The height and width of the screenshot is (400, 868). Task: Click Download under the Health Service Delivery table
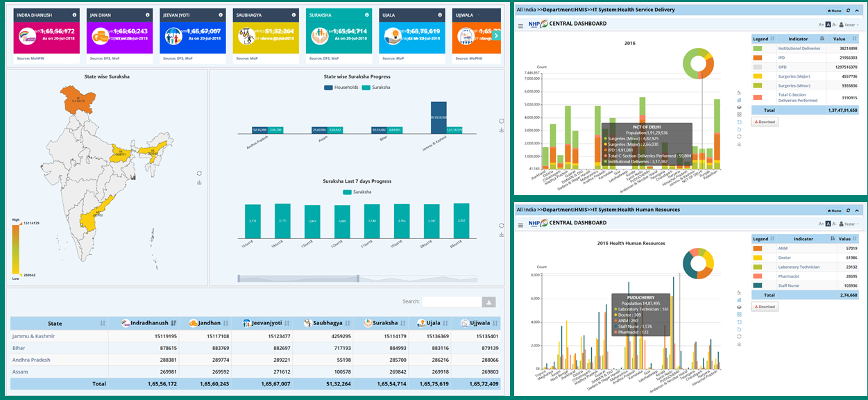pyautogui.click(x=765, y=122)
